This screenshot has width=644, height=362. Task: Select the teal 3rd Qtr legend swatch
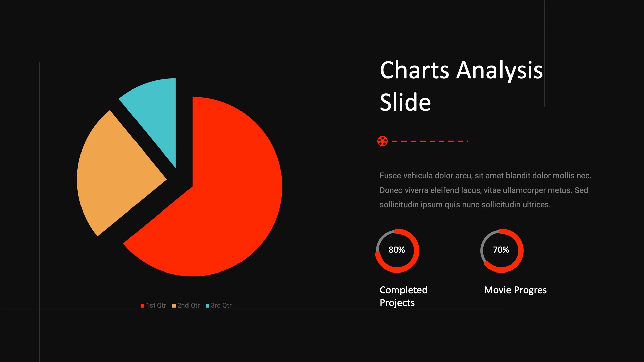pos(207,306)
